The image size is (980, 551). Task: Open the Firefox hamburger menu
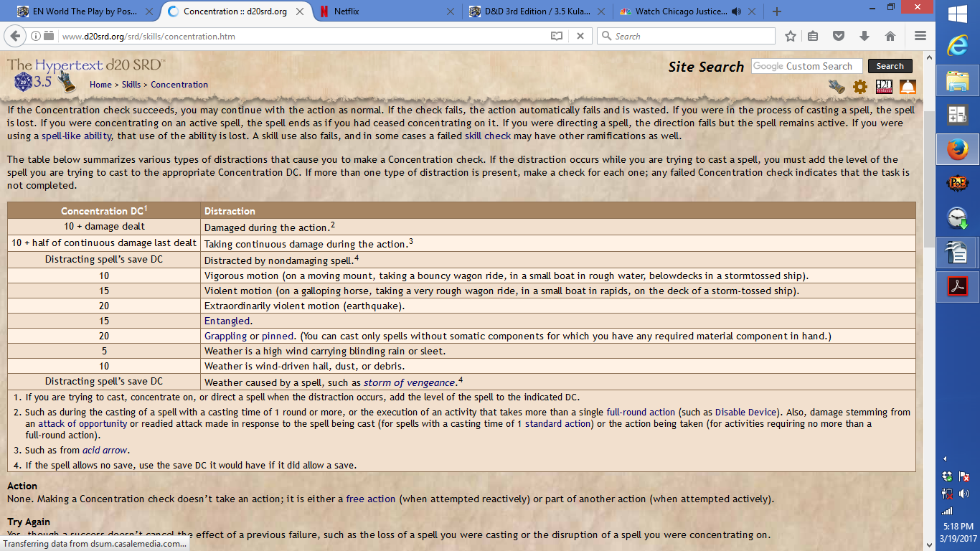920,36
